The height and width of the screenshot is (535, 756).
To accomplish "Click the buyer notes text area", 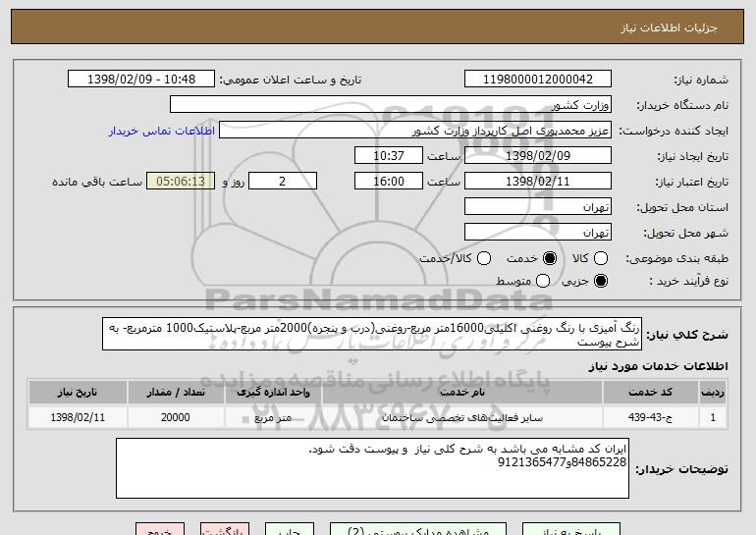I will tap(372, 468).
